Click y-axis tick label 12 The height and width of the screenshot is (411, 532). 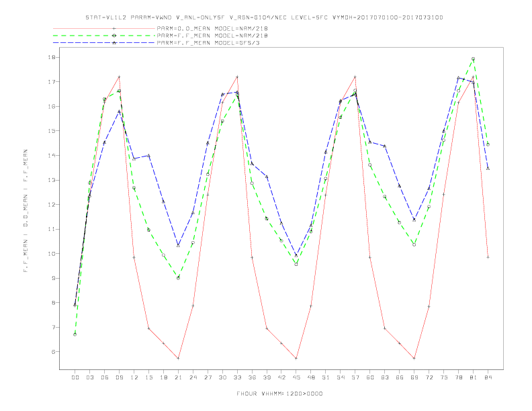[52, 204]
